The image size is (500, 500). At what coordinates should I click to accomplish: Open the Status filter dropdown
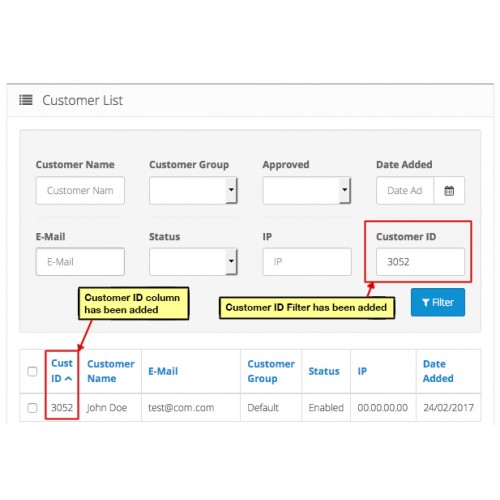[193, 262]
